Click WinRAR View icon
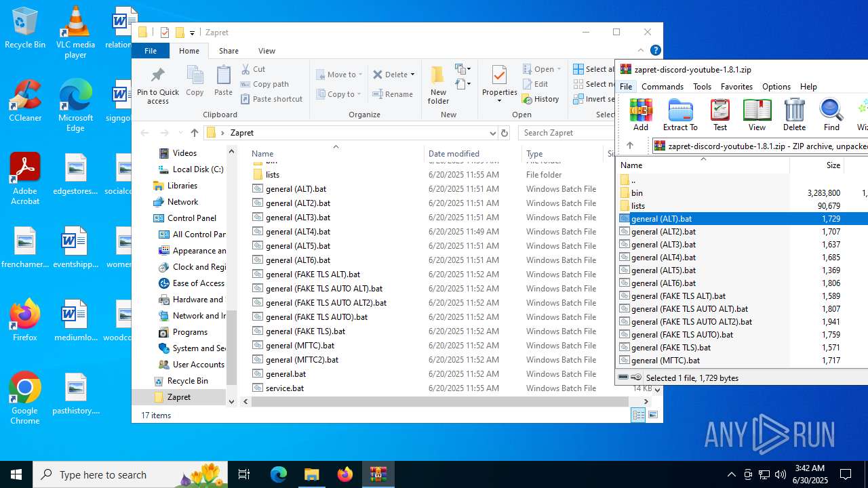The width and height of the screenshot is (868, 488). tap(757, 115)
